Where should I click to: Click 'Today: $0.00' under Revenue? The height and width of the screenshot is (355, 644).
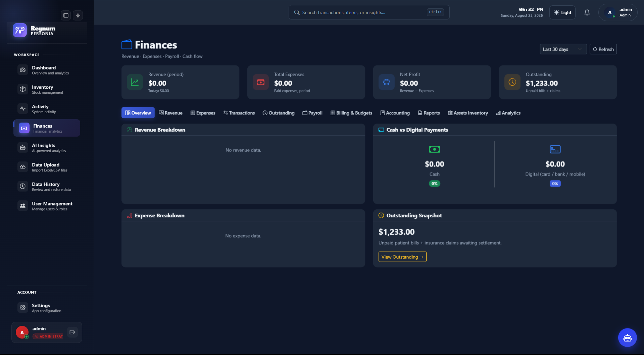(159, 91)
